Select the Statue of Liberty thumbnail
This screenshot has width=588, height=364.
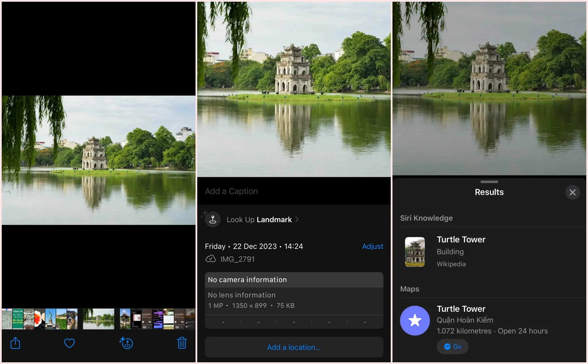[x=51, y=319]
